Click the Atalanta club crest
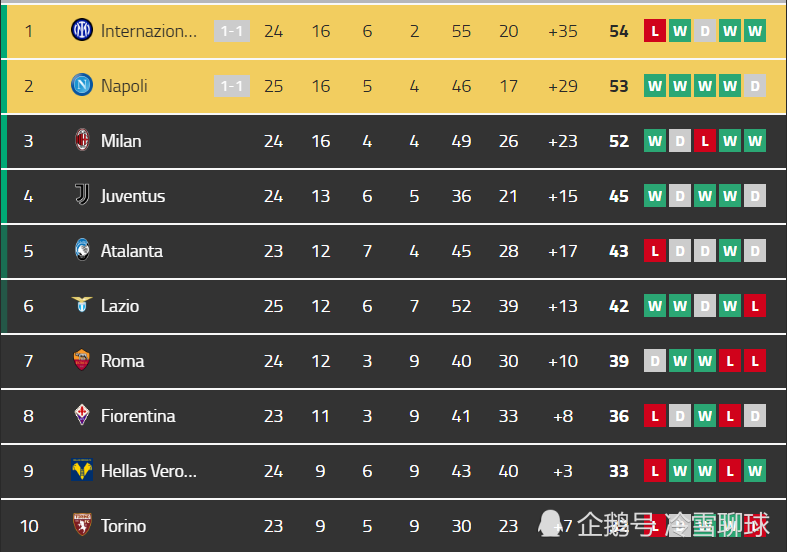Screen dimensions: 787x552 click(82, 250)
